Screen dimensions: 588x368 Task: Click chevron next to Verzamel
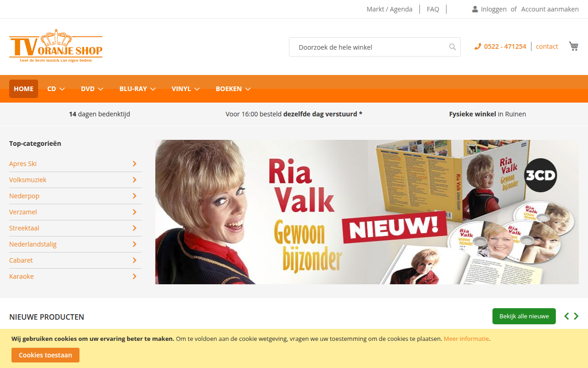pyautogui.click(x=135, y=212)
